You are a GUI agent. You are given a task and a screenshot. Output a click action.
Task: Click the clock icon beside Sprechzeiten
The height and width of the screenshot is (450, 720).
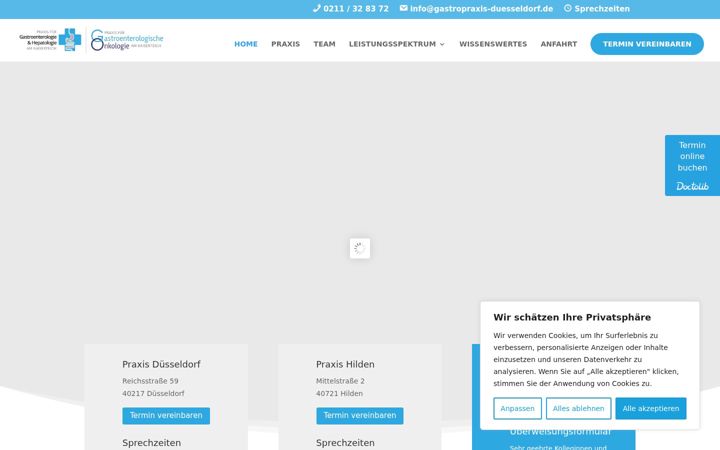pos(568,8)
